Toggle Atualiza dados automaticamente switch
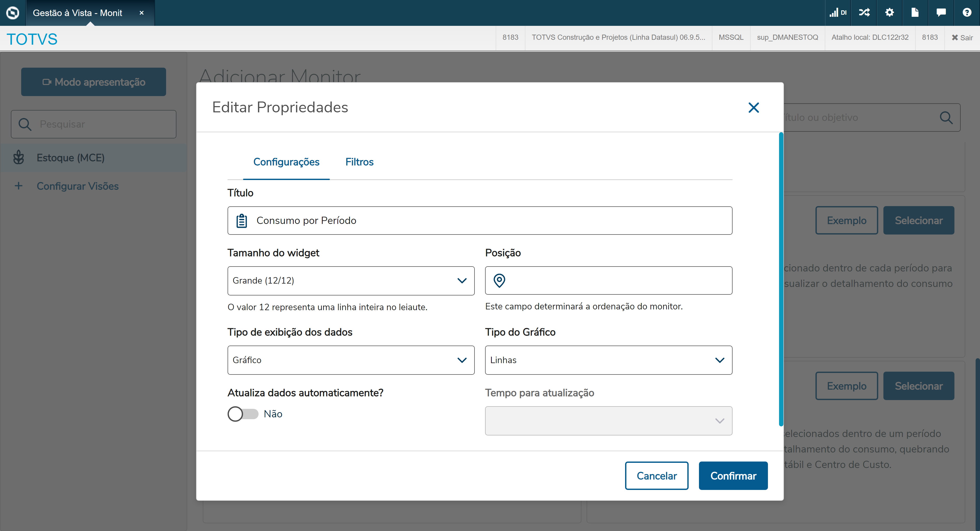Viewport: 980px width, 531px height. coord(243,414)
